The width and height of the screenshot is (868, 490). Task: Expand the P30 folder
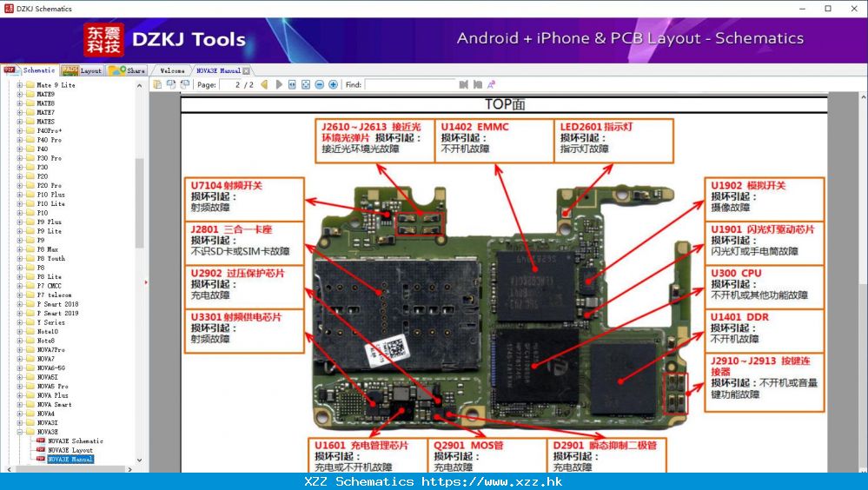click(19, 167)
